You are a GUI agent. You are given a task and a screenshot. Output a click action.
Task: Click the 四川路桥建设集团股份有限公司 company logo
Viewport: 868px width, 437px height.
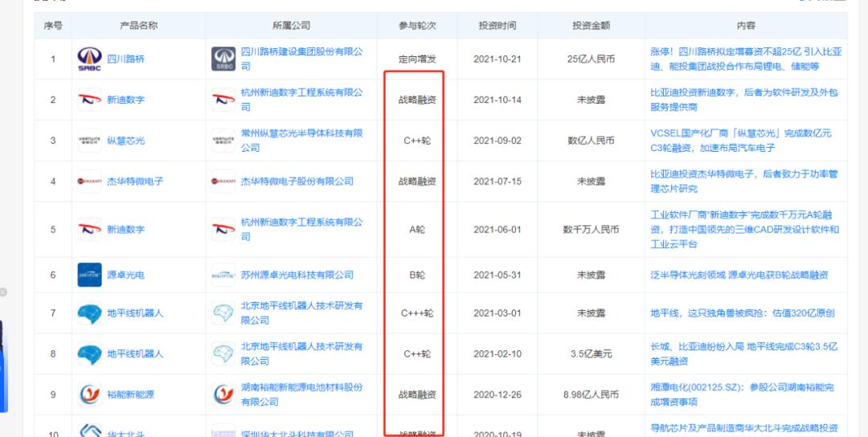coord(223,59)
